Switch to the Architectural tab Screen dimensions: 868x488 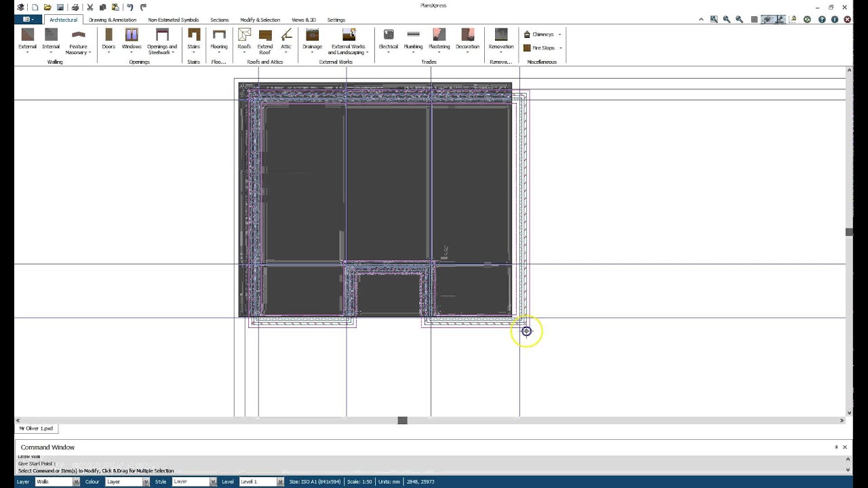63,20
